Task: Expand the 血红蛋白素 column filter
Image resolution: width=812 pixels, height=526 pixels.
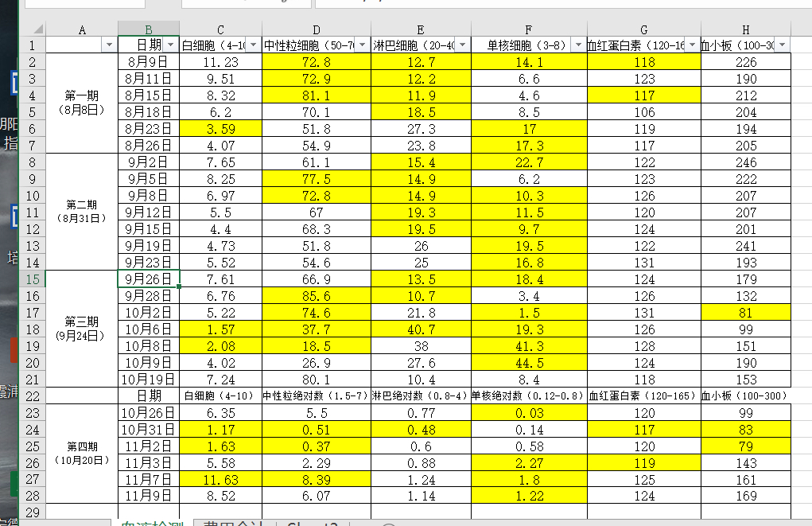Action: click(x=692, y=45)
